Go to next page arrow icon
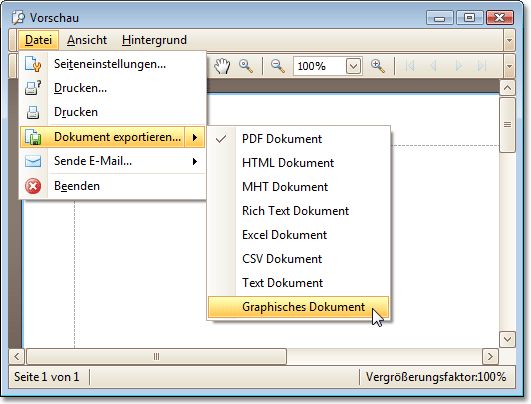 click(x=459, y=66)
